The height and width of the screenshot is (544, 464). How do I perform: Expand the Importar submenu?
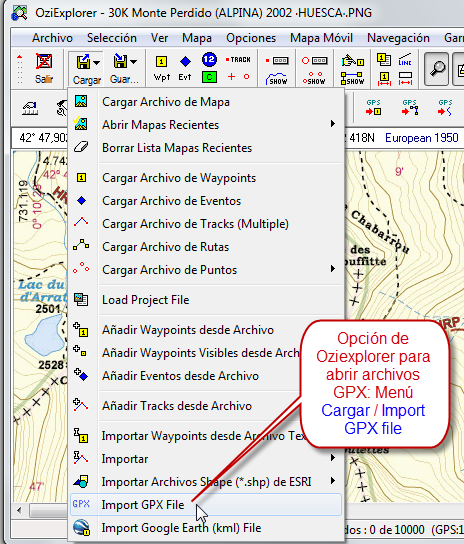click(x=206, y=459)
